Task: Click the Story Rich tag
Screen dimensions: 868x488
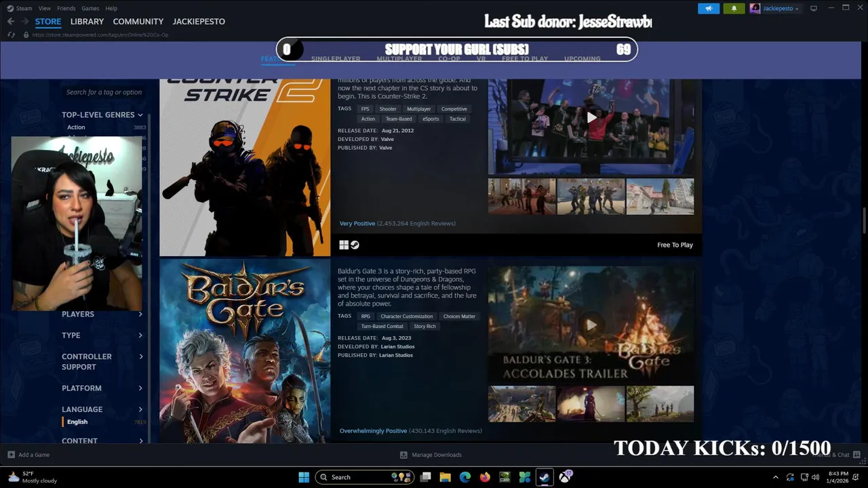Action: tap(425, 326)
